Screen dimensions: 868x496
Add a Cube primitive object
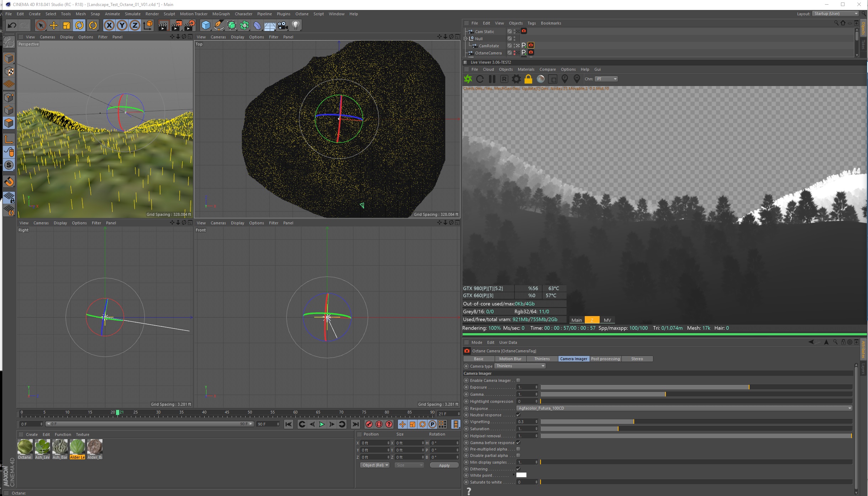pyautogui.click(x=206, y=25)
